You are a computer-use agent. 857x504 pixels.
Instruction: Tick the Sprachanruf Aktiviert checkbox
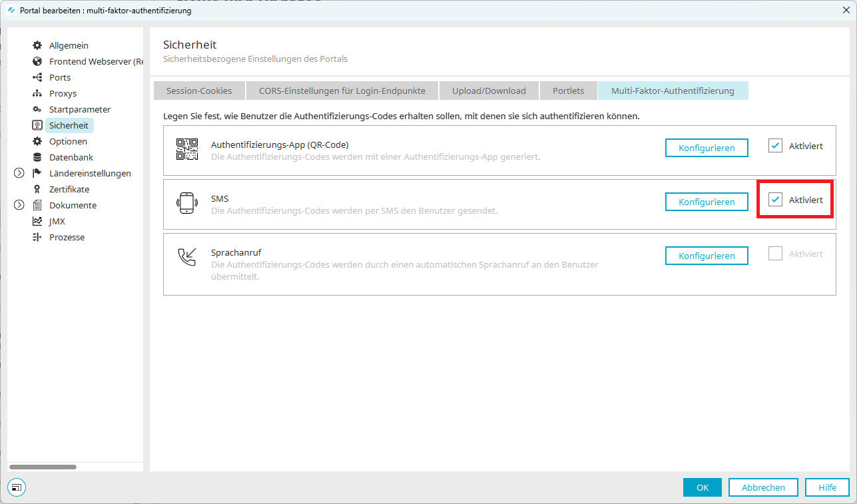coord(775,254)
